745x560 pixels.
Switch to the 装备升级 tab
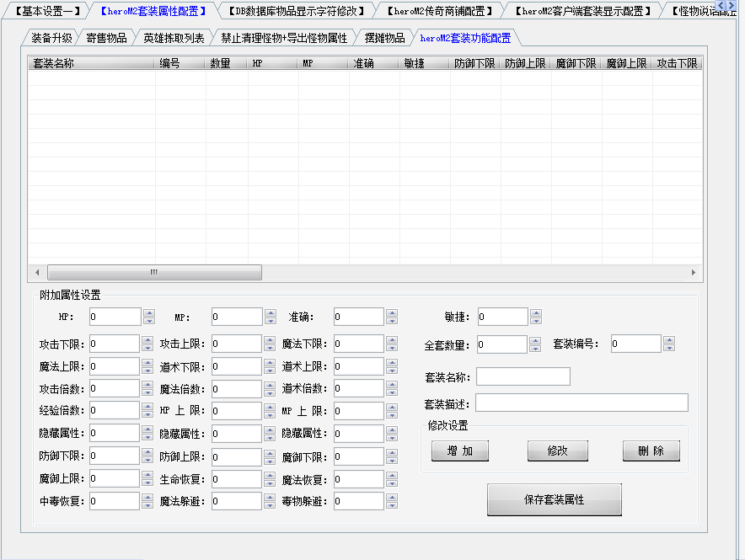tap(51, 38)
